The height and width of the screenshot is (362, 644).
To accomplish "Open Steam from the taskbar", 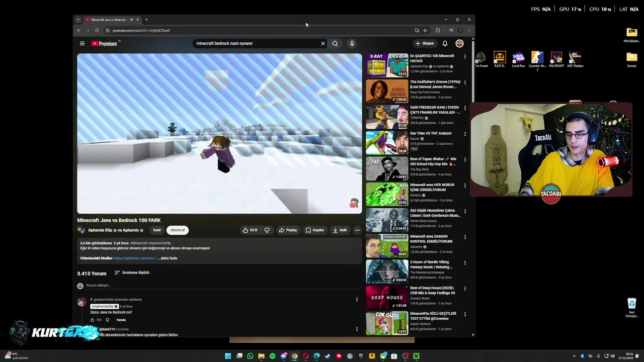I will coord(328,356).
